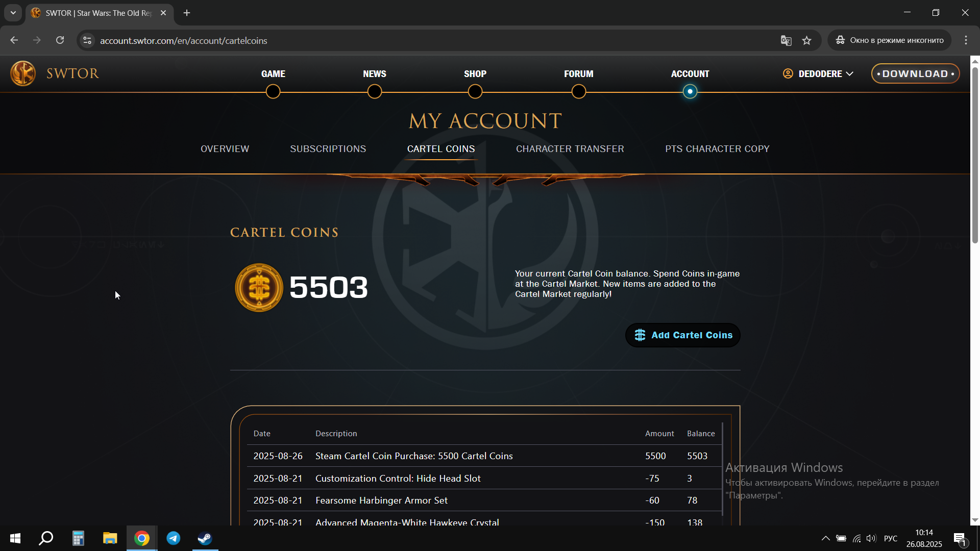
Task: Click the user profile icon beside DEDODERE
Action: point(788,73)
